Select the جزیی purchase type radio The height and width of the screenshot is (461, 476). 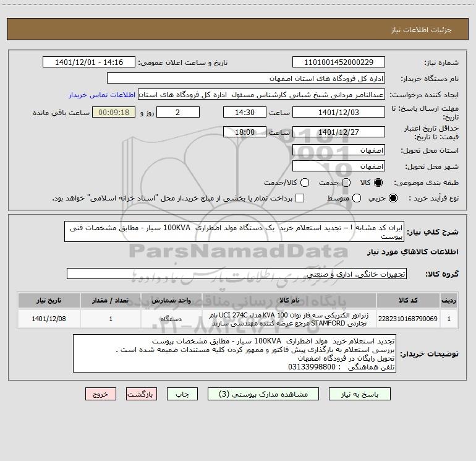(393, 198)
